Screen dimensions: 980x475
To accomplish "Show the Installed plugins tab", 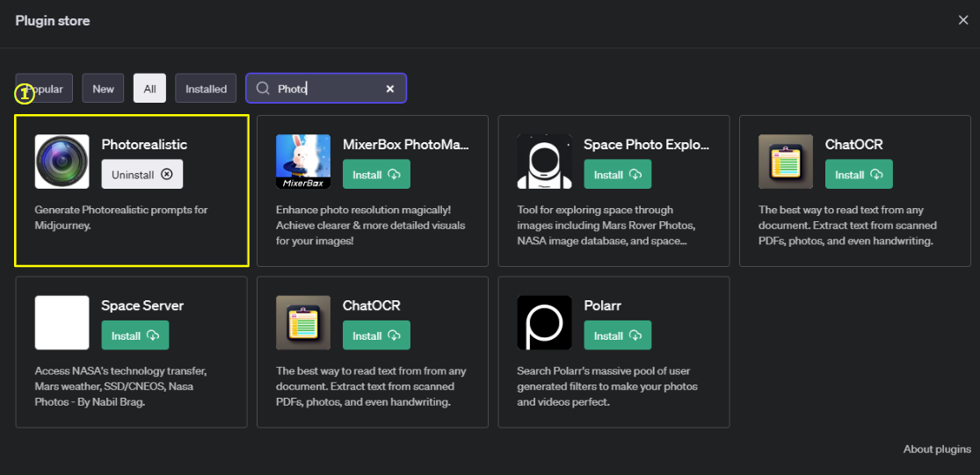I will pyautogui.click(x=206, y=88).
